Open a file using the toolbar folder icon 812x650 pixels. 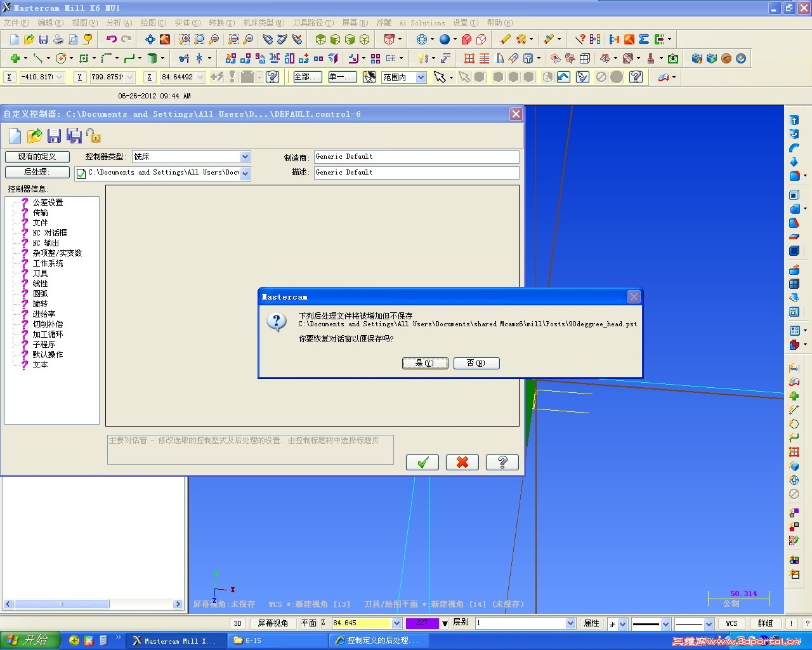29,39
